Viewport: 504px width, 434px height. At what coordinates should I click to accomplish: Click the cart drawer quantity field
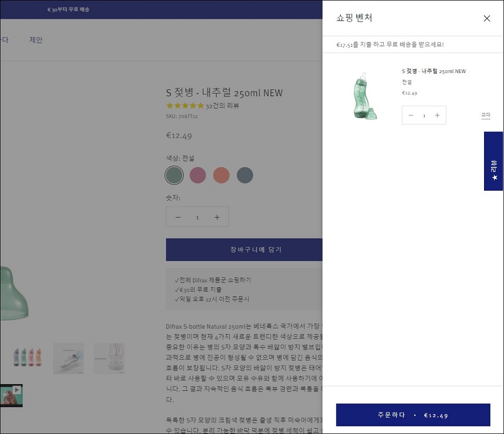pos(424,116)
